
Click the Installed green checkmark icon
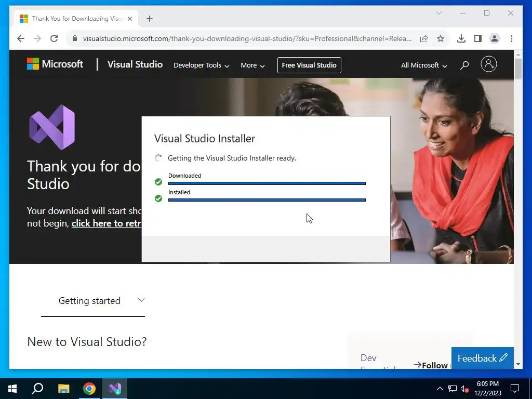click(x=158, y=198)
